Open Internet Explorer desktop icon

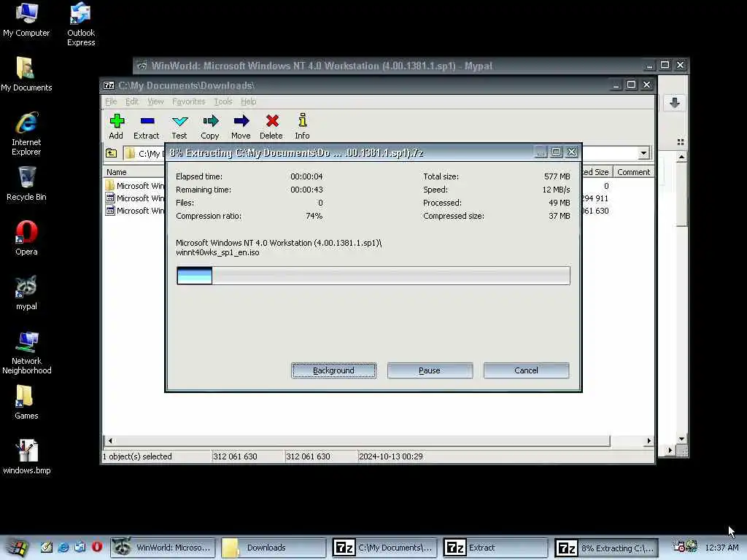[26, 134]
